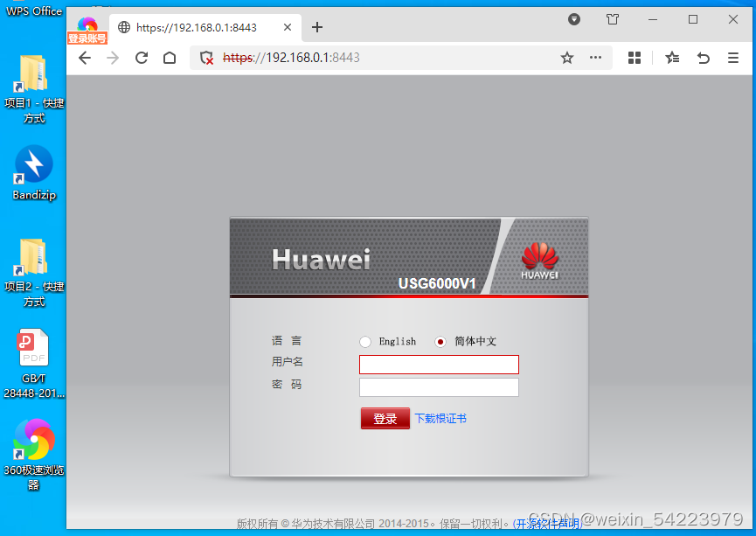This screenshot has width=756, height=536.
Task: Bookmark page with the star icon
Action: 567,58
